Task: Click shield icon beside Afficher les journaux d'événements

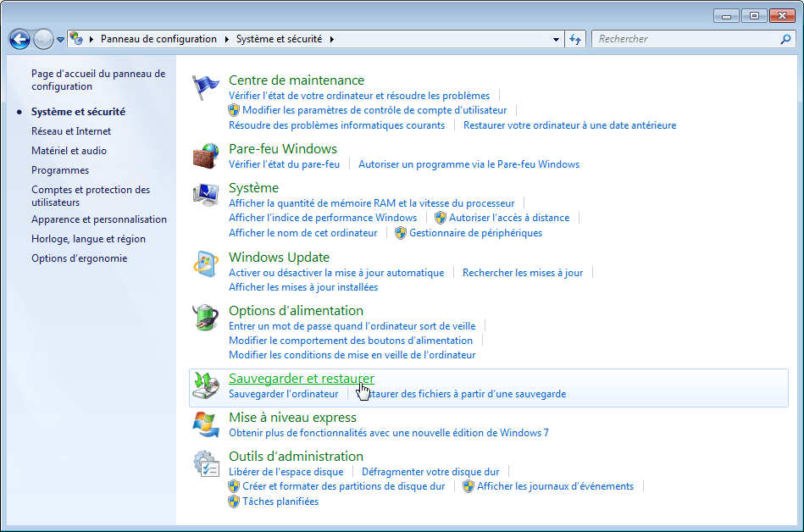Action: (x=469, y=486)
